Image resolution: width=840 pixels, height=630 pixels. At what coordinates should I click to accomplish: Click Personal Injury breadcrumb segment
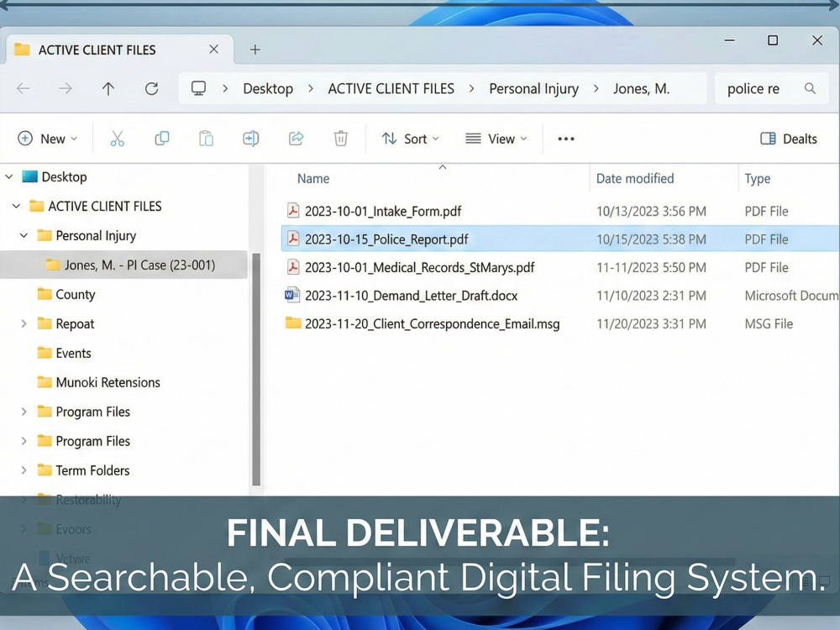click(533, 88)
